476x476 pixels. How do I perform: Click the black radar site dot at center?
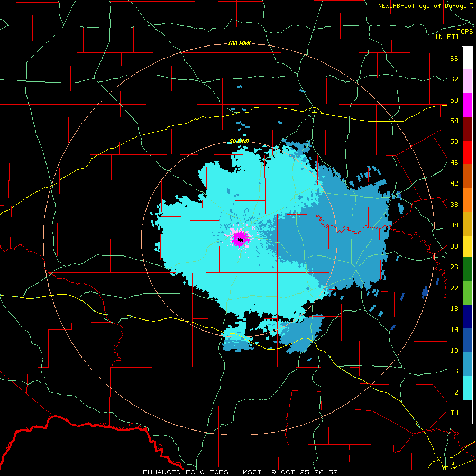tap(241, 241)
